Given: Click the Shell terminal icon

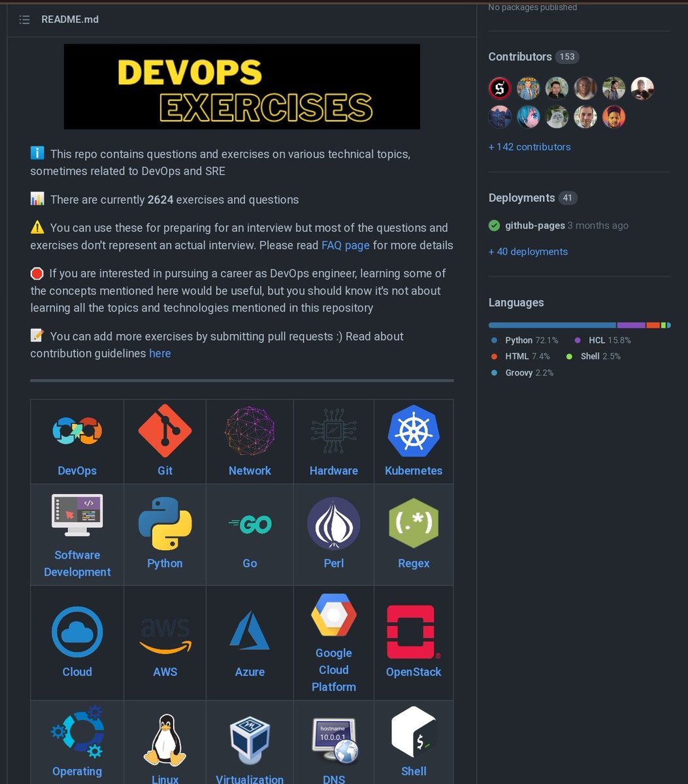Looking at the screenshot, I should click(414, 731).
